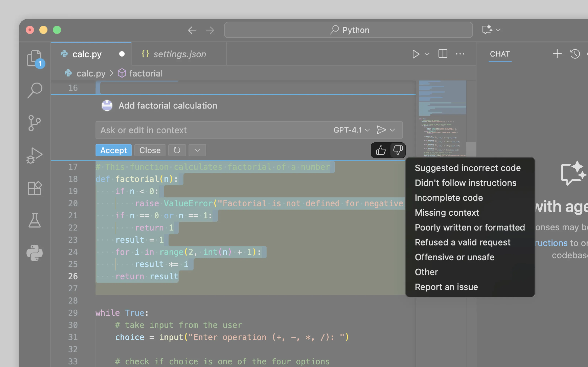Image resolution: width=588 pixels, height=367 pixels.
Task: Open the Extensions view
Action: click(x=35, y=188)
